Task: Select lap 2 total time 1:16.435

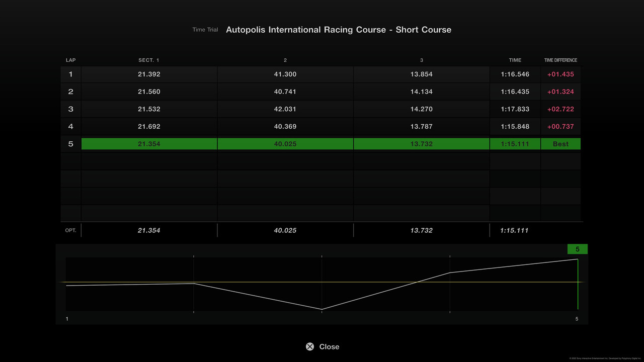Action: (515, 92)
